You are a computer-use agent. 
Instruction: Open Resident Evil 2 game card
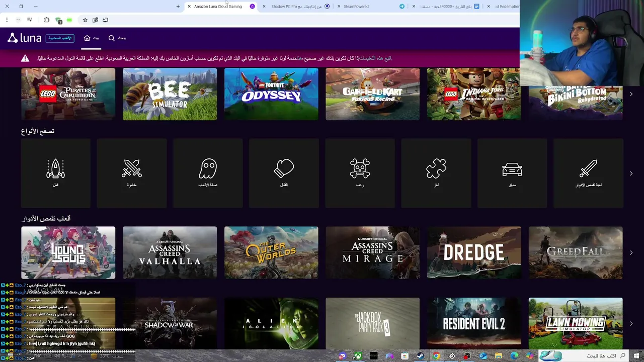pyautogui.click(x=474, y=323)
